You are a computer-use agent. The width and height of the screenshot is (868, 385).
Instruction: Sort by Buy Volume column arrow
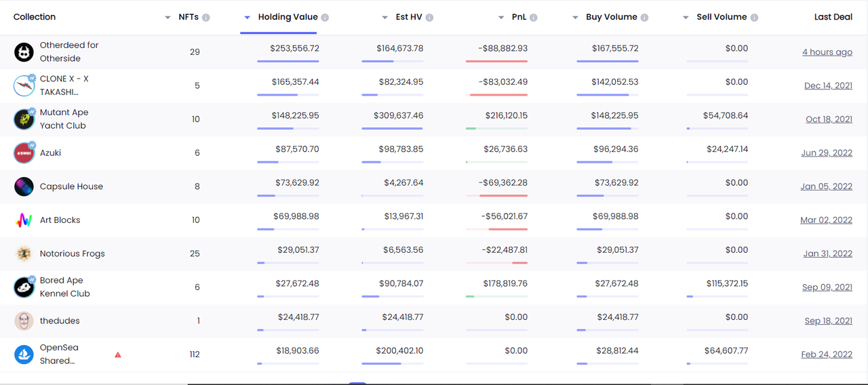coord(575,18)
